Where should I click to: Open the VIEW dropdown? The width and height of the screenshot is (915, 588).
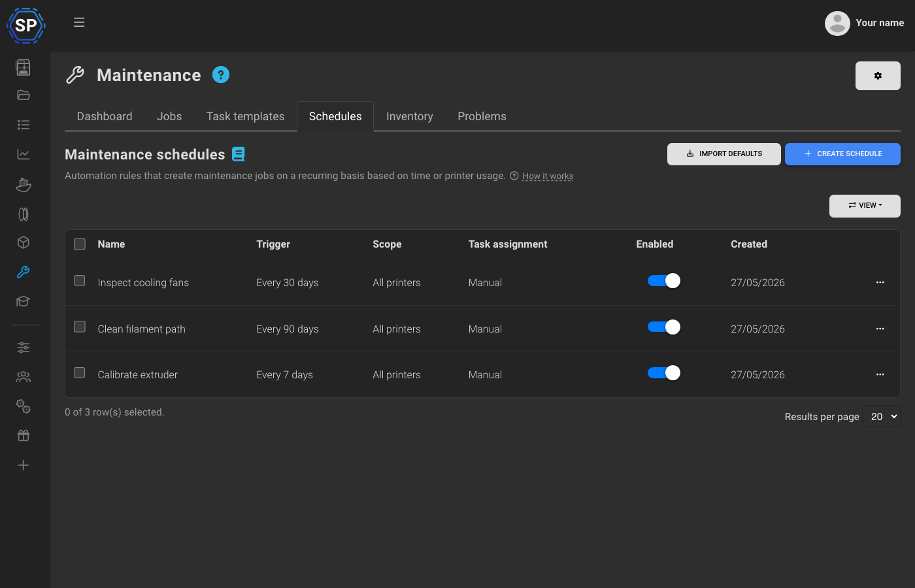point(865,206)
